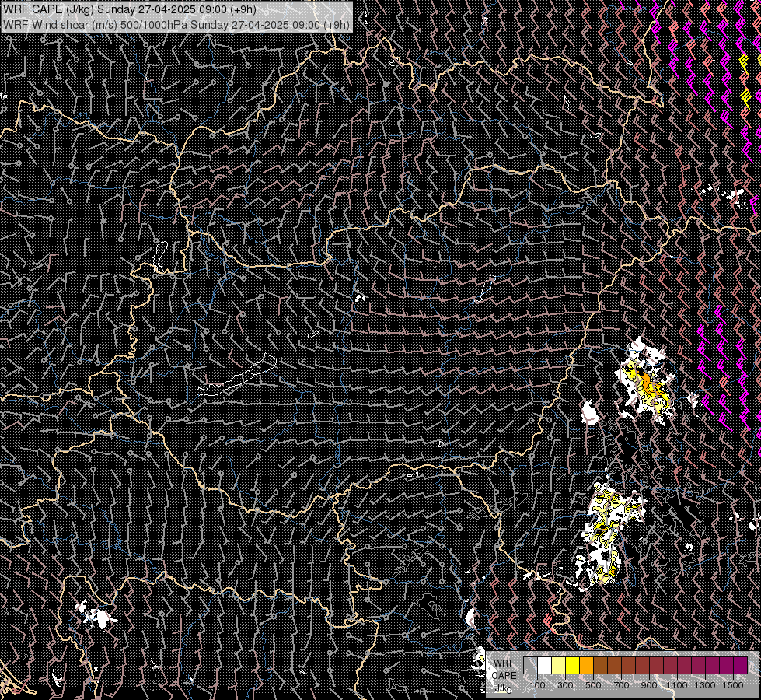Click the WRF CAPE title line
The width and height of the screenshot is (761, 700).
[x=130, y=9]
